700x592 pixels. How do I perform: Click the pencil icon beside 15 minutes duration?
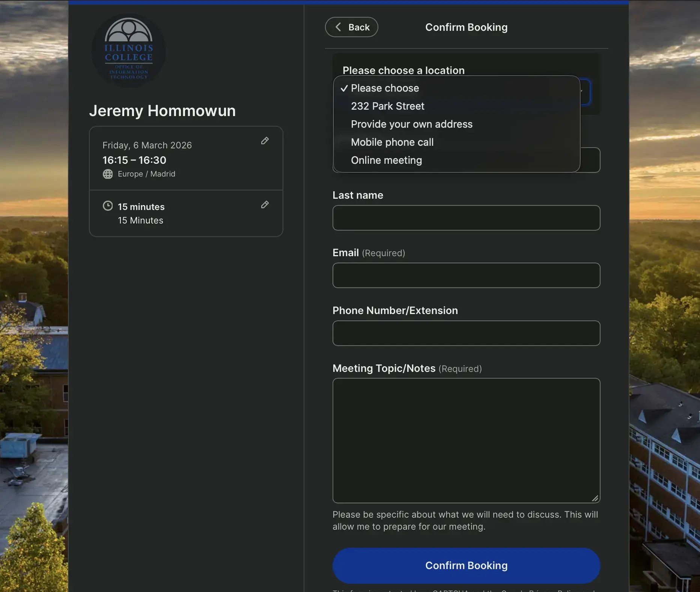tap(265, 205)
